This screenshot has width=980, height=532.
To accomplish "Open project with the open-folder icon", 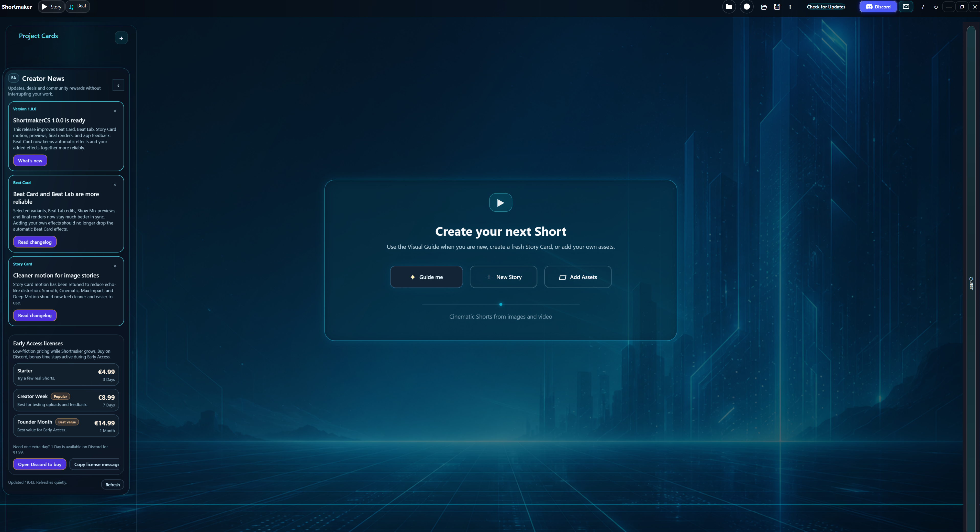I will [x=764, y=7].
